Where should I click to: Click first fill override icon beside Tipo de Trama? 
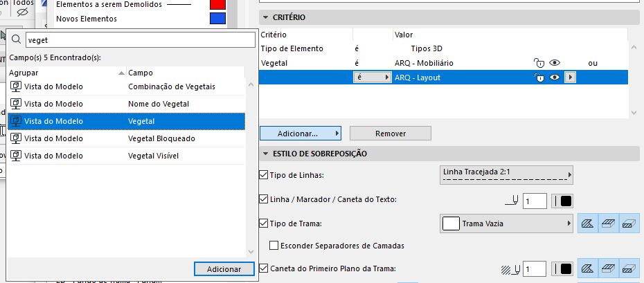[x=588, y=223]
